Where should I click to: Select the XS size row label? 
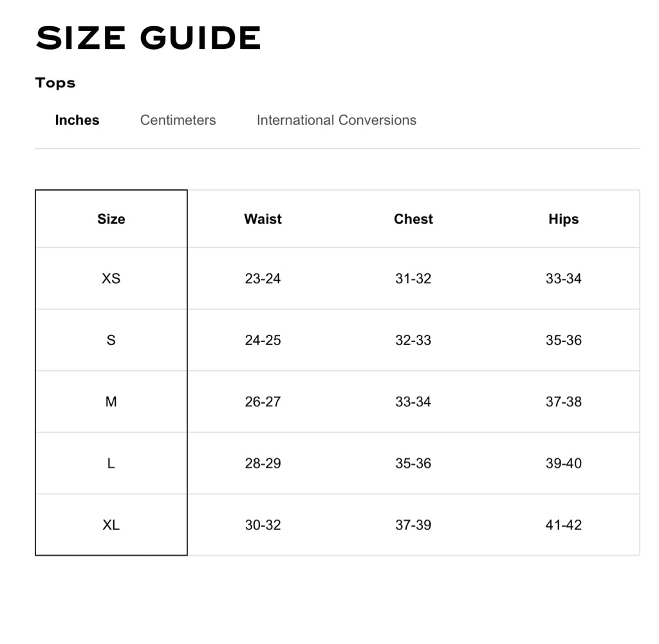(x=111, y=279)
